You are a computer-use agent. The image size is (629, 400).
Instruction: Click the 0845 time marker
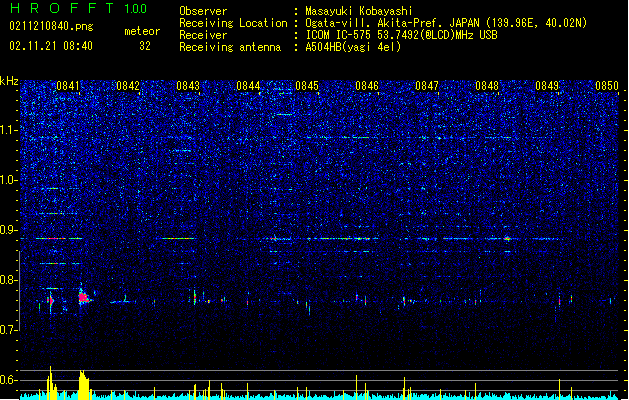(307, 86)
